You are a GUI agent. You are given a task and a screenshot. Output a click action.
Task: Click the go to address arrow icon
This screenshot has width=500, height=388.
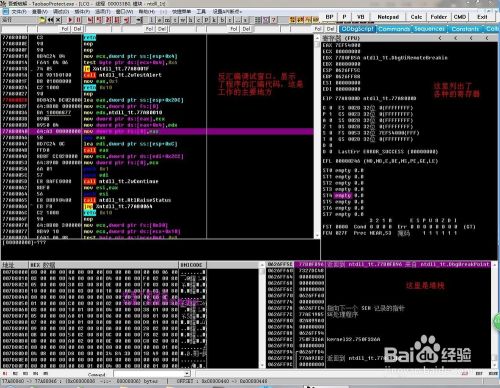[x=139, y=20]
